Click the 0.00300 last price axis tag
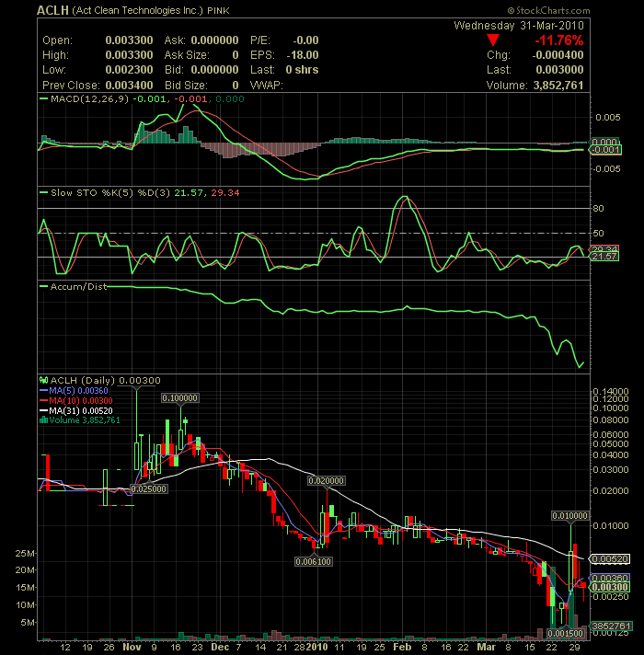This screenshot has height=655, width=644. pyautogui.click(x=610, y=587)
